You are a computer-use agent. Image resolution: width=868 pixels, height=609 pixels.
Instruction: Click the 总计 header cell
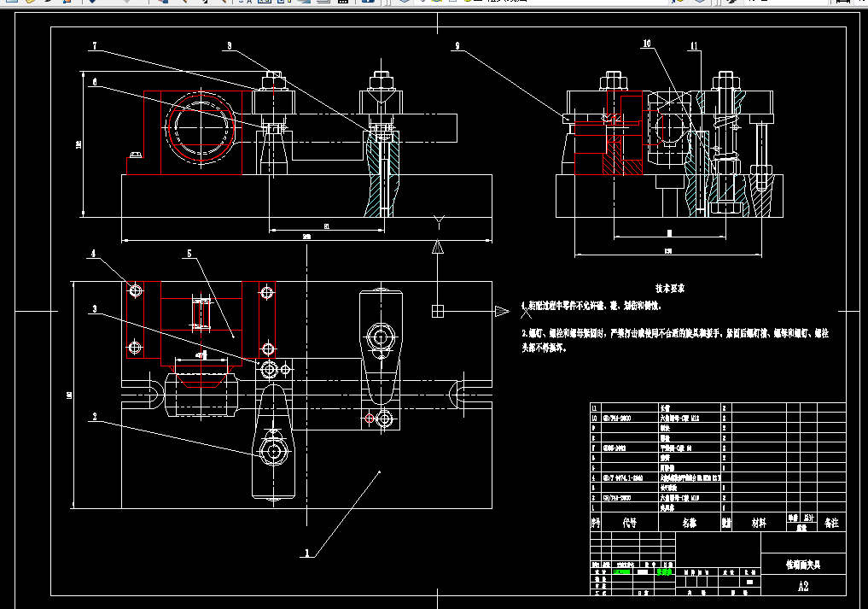pyautogui.click(x=809, y=518)
